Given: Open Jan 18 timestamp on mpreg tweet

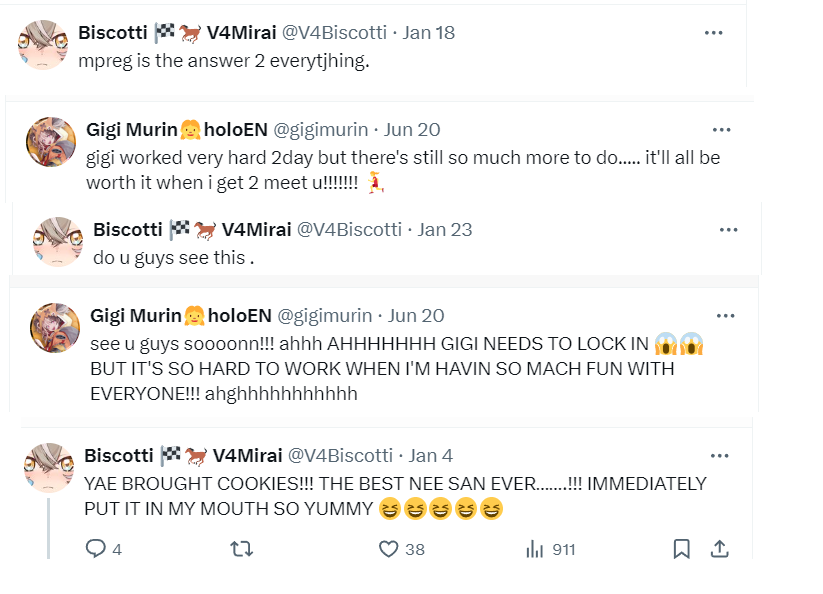Looking at the screenshot, I should pos(429,32).
